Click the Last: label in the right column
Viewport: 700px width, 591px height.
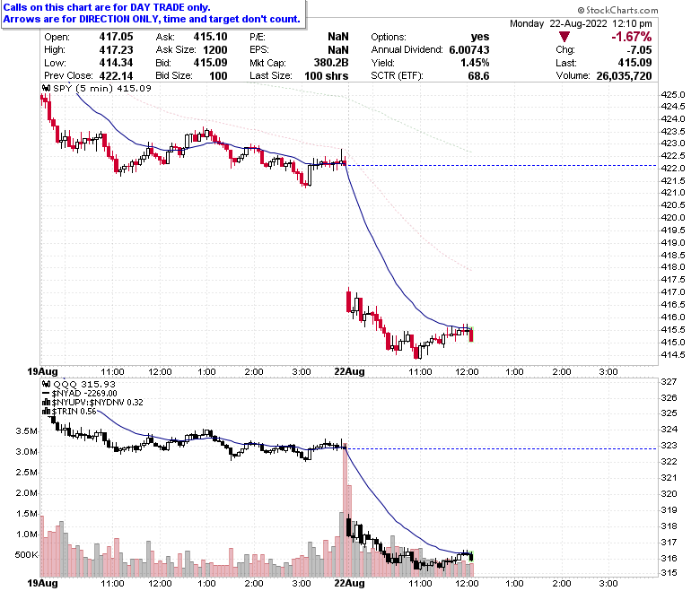coord(566,63)
